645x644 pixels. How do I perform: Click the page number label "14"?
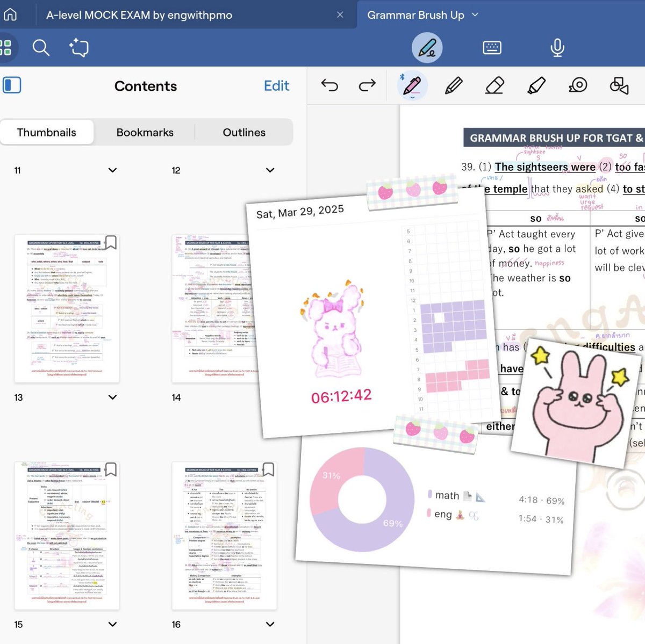(176, 397)
